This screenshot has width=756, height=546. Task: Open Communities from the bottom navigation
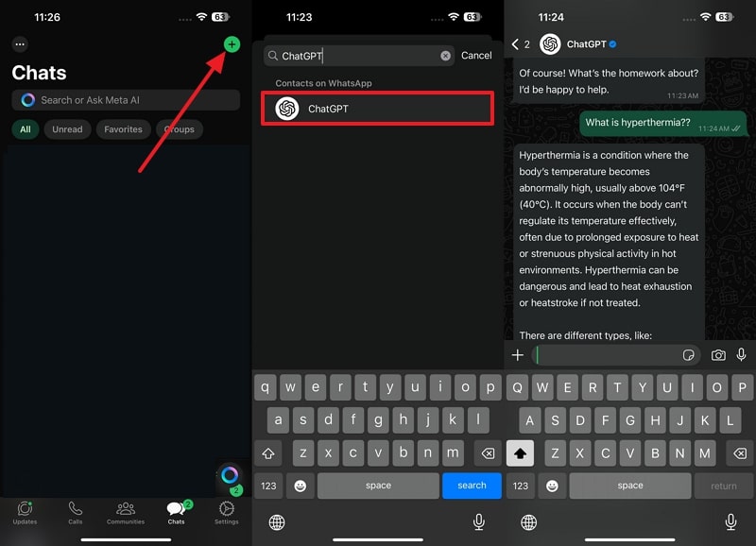point(125,515)
